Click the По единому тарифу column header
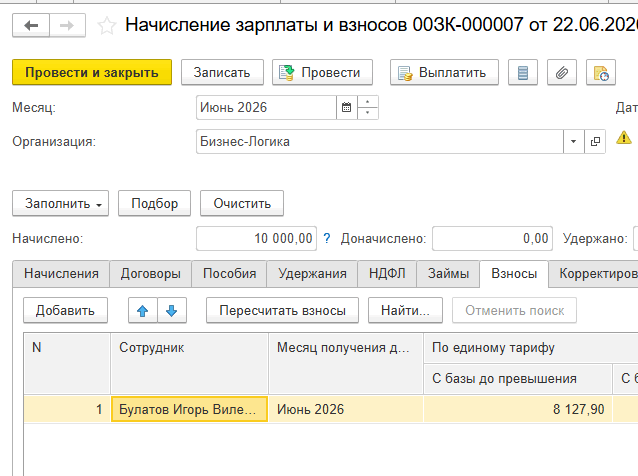This screenshot has width=638, height=476. pos(531,348)
